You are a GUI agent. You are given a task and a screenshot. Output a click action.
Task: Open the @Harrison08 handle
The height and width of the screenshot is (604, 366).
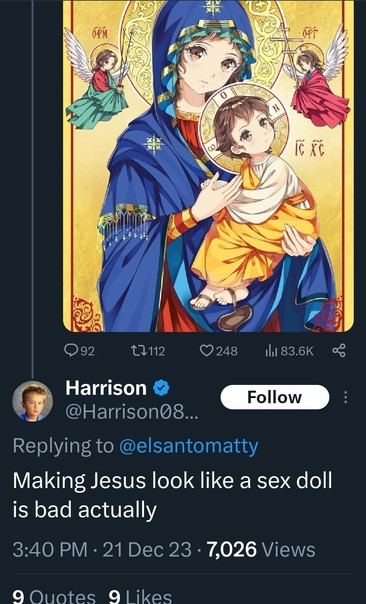[x=131, y=413]
